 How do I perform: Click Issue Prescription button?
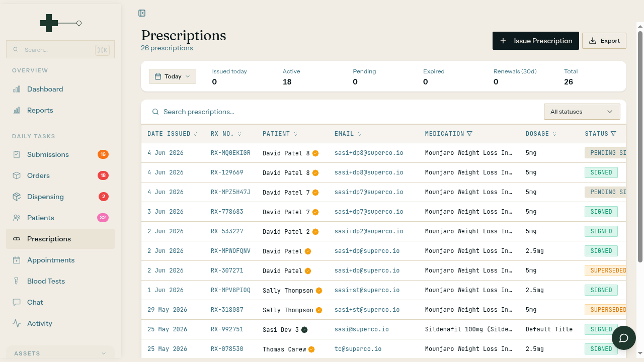coord(536,41)
